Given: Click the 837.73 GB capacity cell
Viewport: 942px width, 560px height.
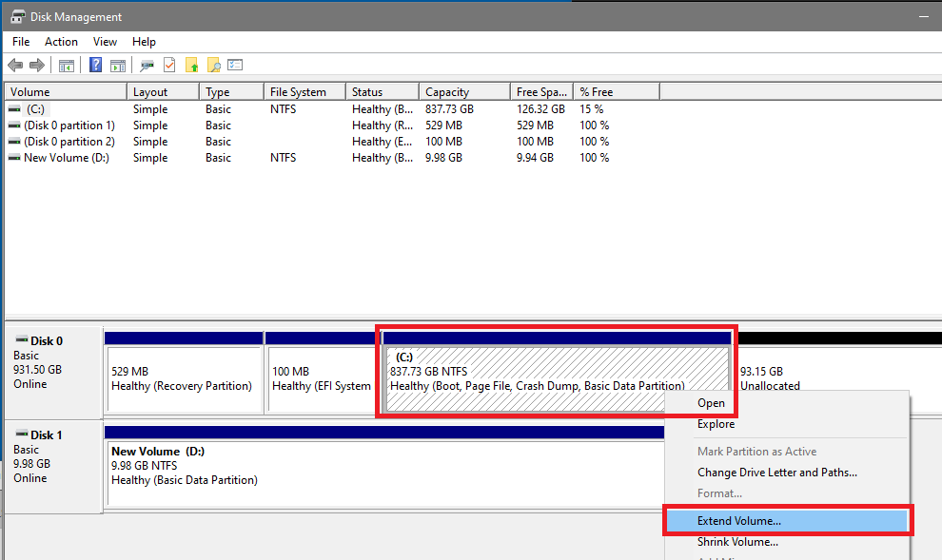Looking at the screenshot, I should pyautogui.click(x=449, y=109).
